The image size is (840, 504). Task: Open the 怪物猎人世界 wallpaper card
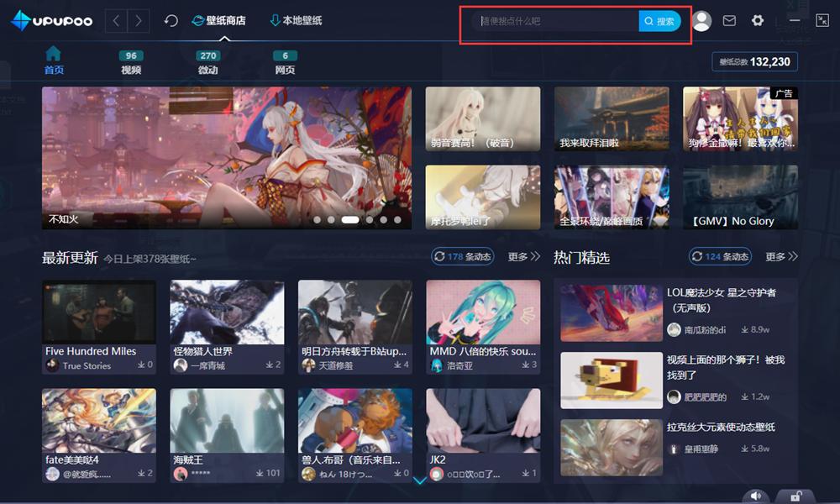[x=227, y=327]
